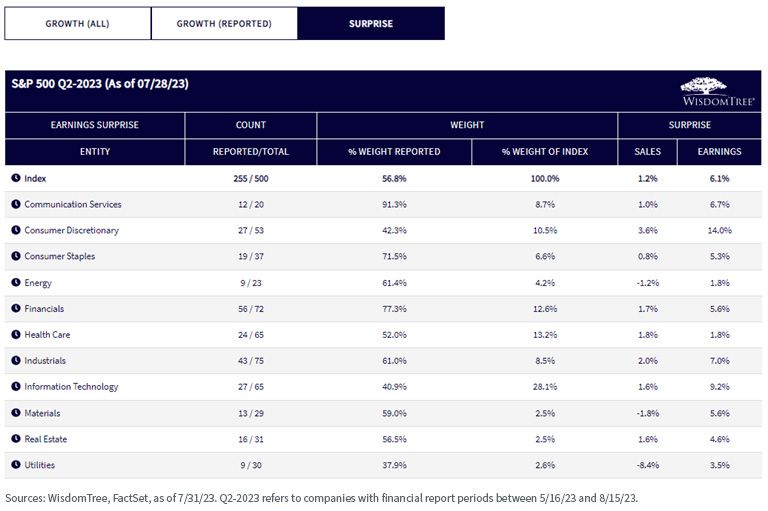Screen dimensions: 768x511
Task: Click the Information Technology row label
Action: point(72,387)
